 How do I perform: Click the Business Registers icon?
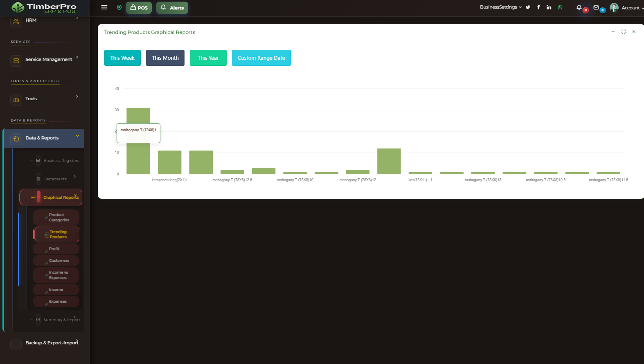[38, 160]
